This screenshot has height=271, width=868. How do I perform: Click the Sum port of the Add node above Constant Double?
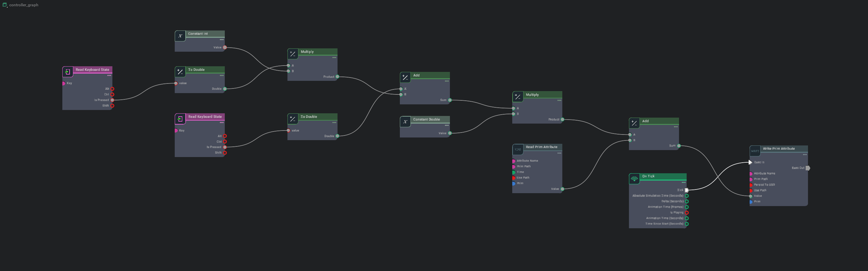pos(450,100)
